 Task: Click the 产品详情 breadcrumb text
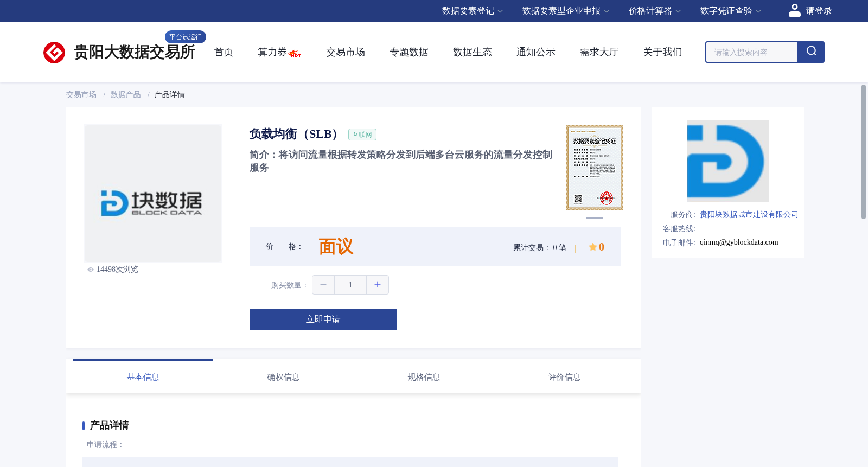pyautogui.click(x=170, y=95)
